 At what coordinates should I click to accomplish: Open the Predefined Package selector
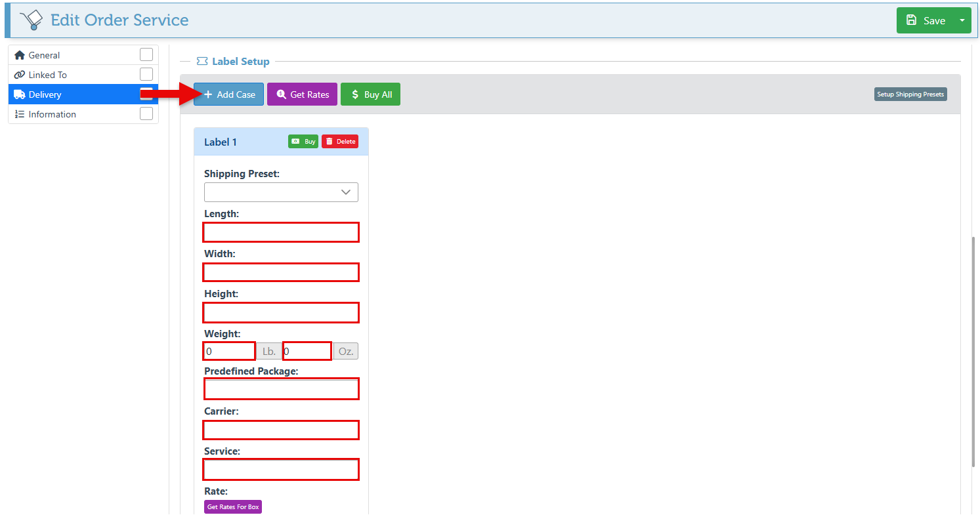281,389
